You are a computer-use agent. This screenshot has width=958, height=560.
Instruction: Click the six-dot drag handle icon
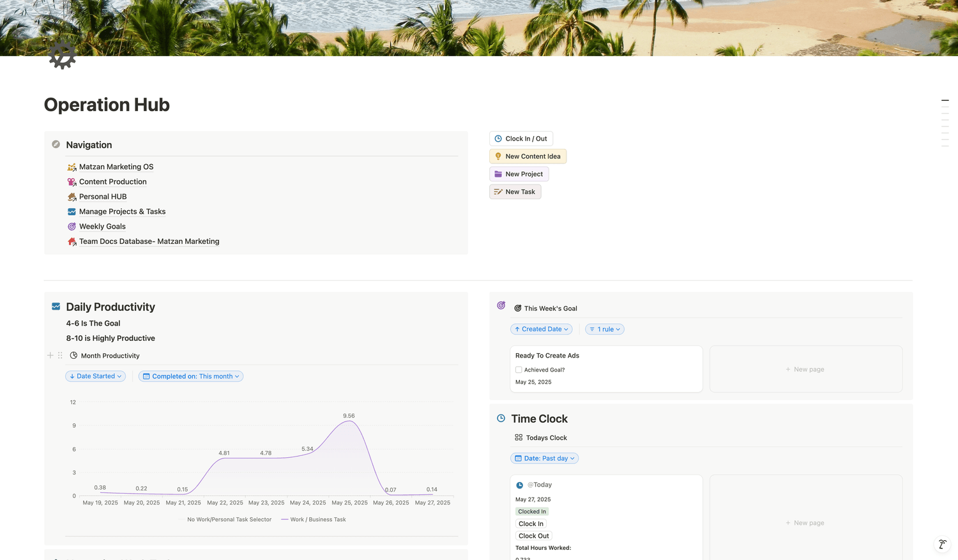click(x=60, y=356)
